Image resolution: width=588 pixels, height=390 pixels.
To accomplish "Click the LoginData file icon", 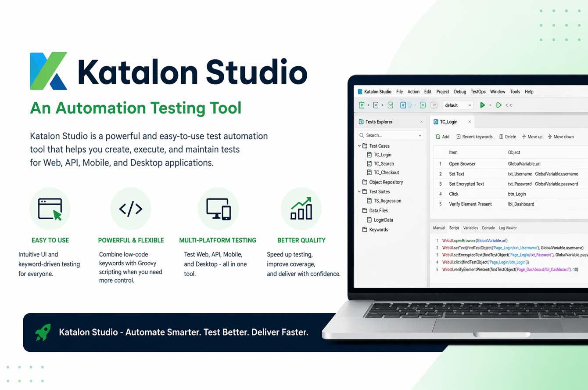I will point(369,220).
